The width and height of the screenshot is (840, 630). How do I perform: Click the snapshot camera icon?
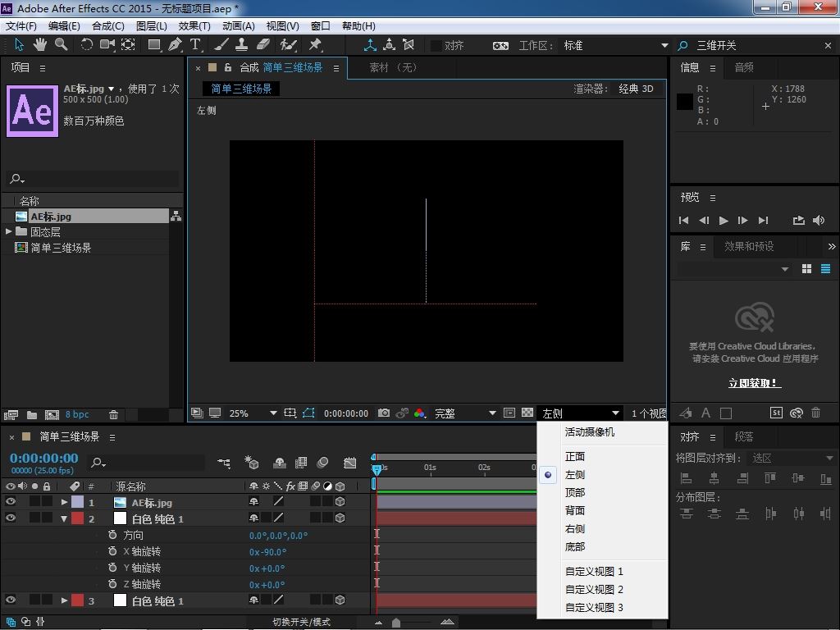(384, 413)
